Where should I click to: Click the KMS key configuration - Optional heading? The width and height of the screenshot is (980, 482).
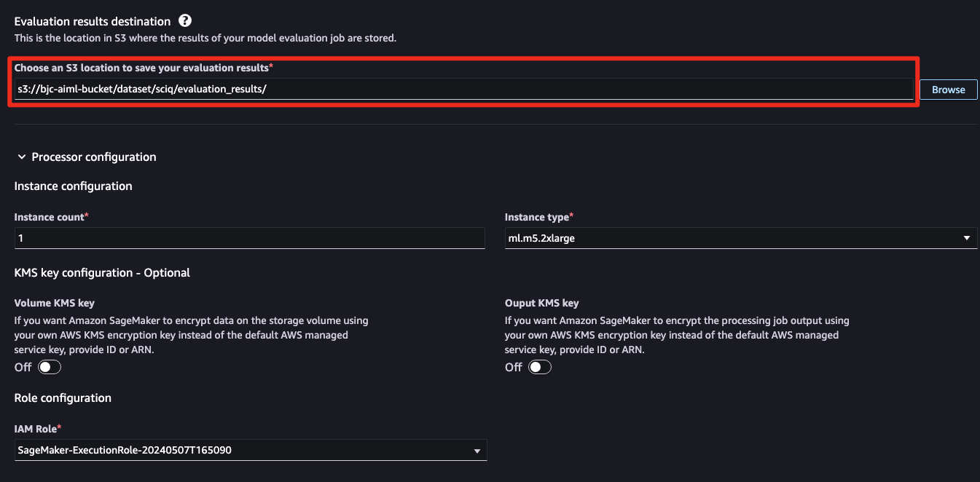pos(102,273)
